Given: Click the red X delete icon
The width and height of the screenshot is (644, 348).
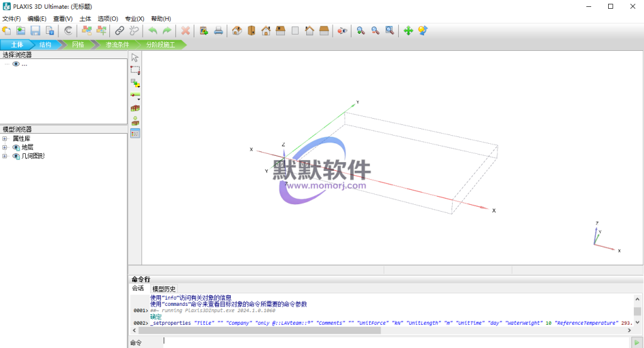Looking at the screenshot, I should click(186, 30).
